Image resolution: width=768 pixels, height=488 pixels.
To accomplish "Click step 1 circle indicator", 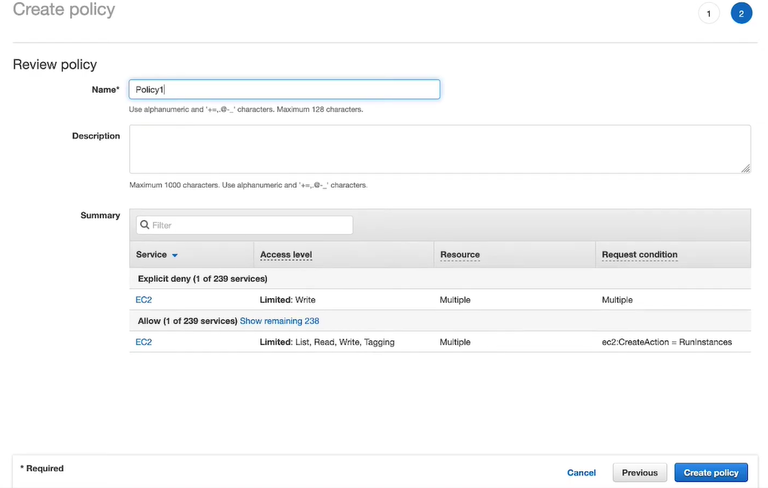I will tap(709, 14).
